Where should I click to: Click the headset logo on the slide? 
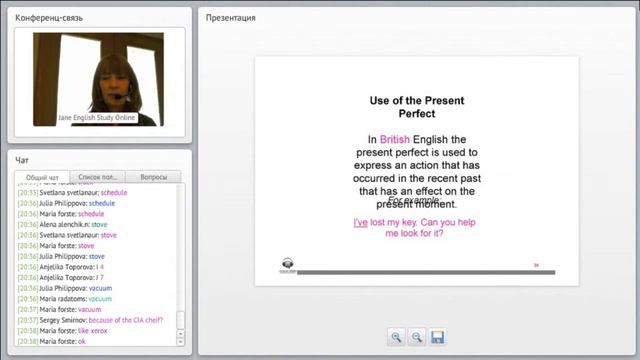tap(288, 265)
